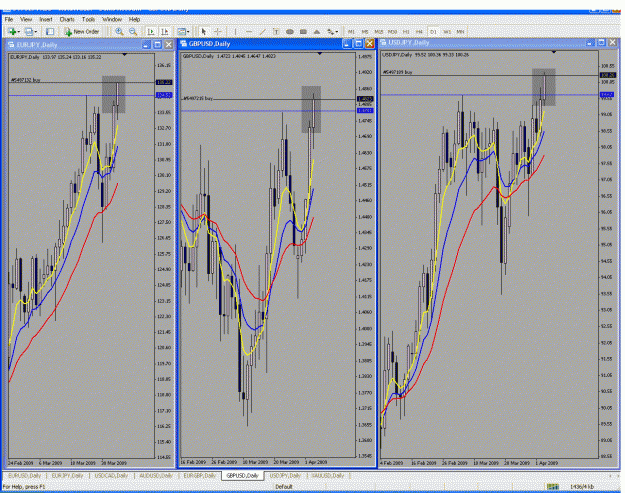This screenshot has height=493, width=625.
Task: Click the USDJPY buy order level label
Action: click(397, 72)
